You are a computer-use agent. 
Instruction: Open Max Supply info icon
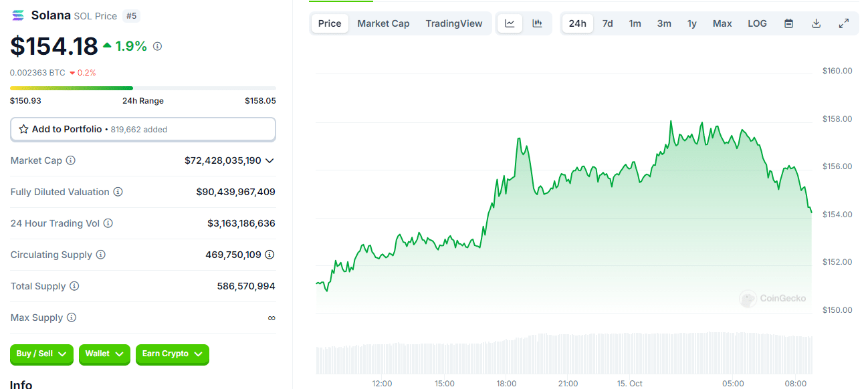[x=72, y=317]
